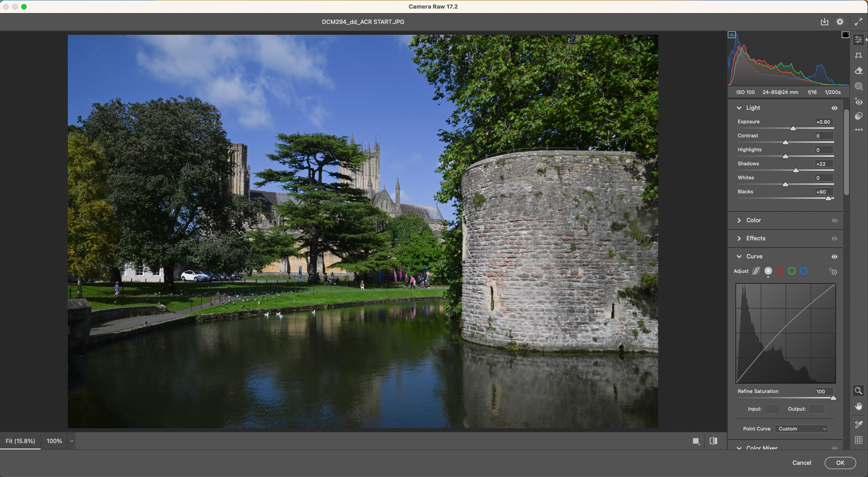
Task: Open the Point Curve Custom dropdown
Action: 802,429
